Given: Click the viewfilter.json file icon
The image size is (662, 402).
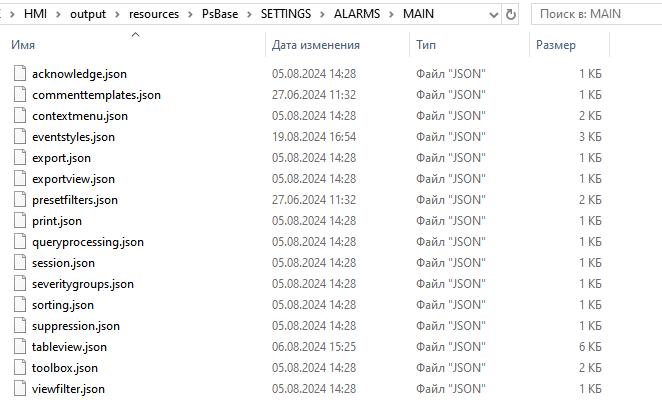Looking at the screenshot, I should click(x=20, y=389).
